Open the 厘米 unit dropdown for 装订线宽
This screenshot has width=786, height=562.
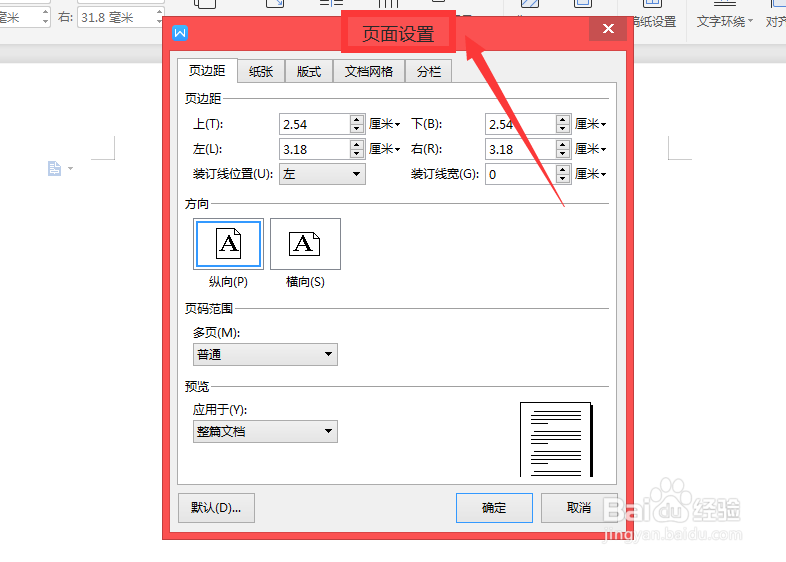tap(591, 174)
